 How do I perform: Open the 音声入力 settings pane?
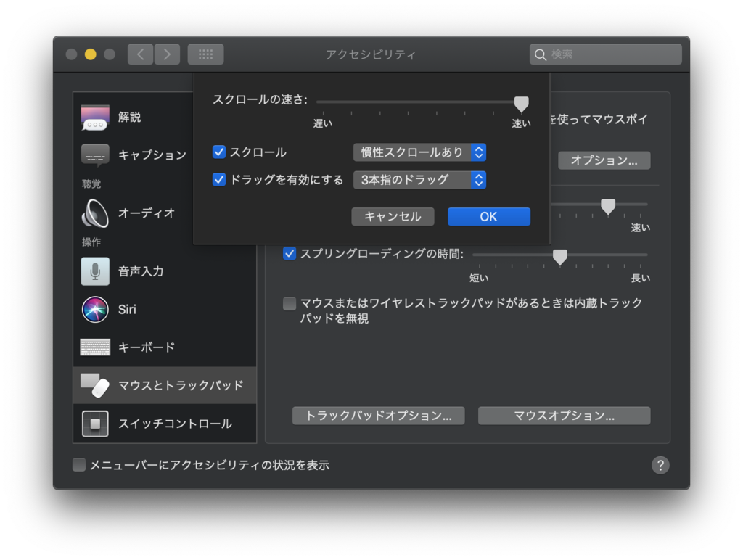[94, 271]
